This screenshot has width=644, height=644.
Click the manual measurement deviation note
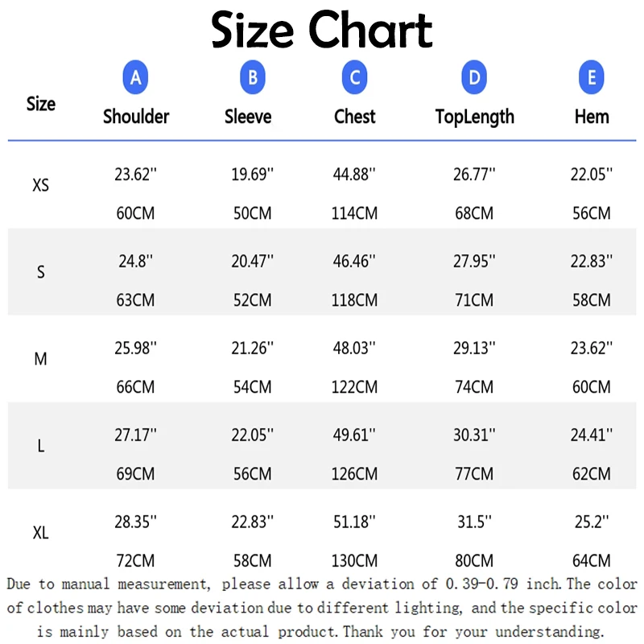pyautogui.click(x=322, y=607)
